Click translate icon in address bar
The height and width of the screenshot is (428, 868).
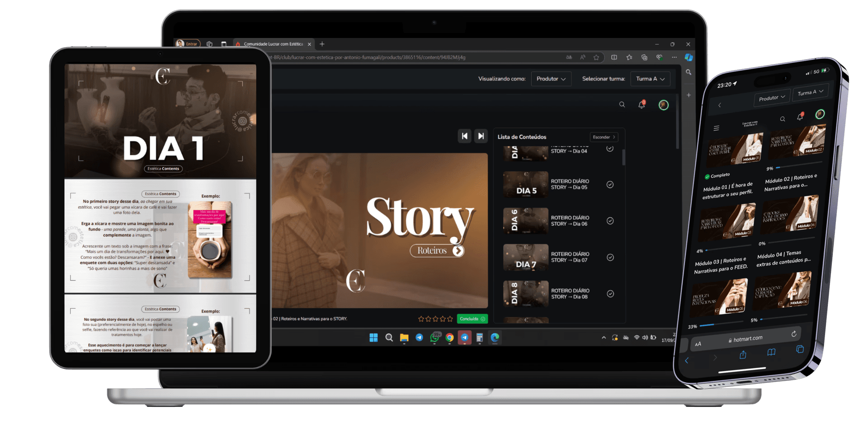pos(569,57)
